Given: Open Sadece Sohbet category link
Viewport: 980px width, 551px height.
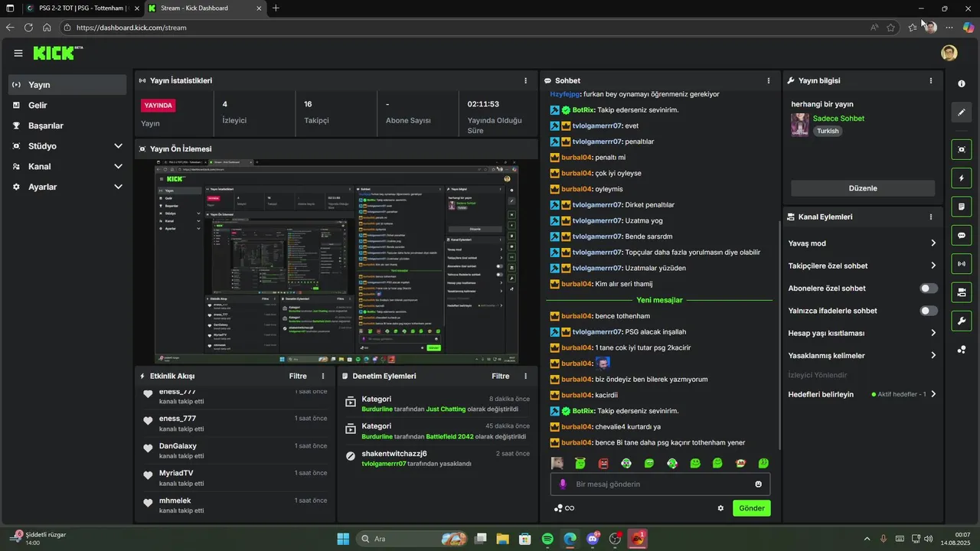Looking at the screenshot, I should [838, 119].
